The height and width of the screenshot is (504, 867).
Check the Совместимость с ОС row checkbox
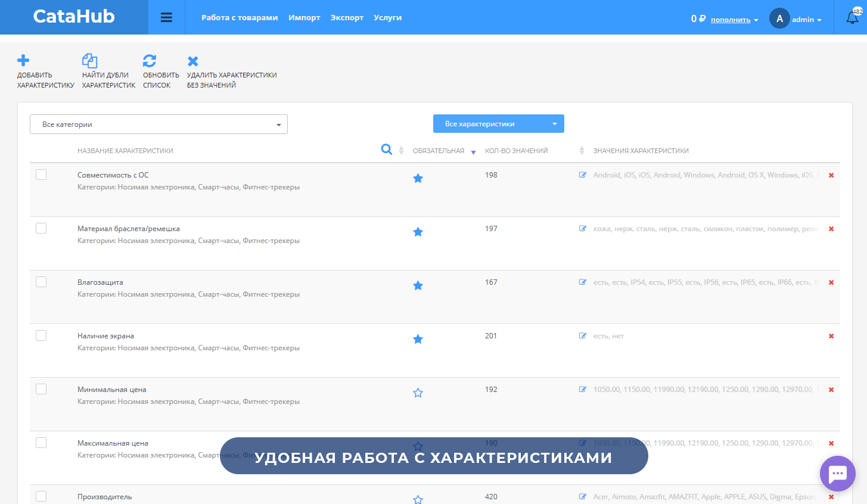pos(41,175)
